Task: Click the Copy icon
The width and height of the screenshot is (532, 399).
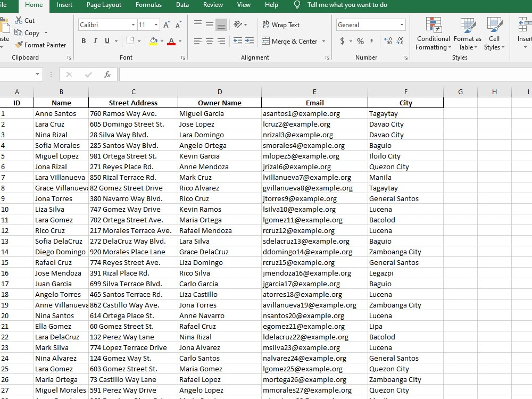Action: (x=18, y=32)
